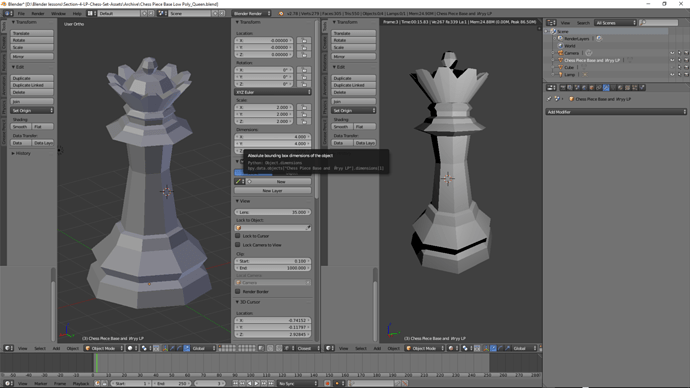Open Blender Render engine dropdown
The height and width of the screenshot is (388, 690).
pos(251,13)
